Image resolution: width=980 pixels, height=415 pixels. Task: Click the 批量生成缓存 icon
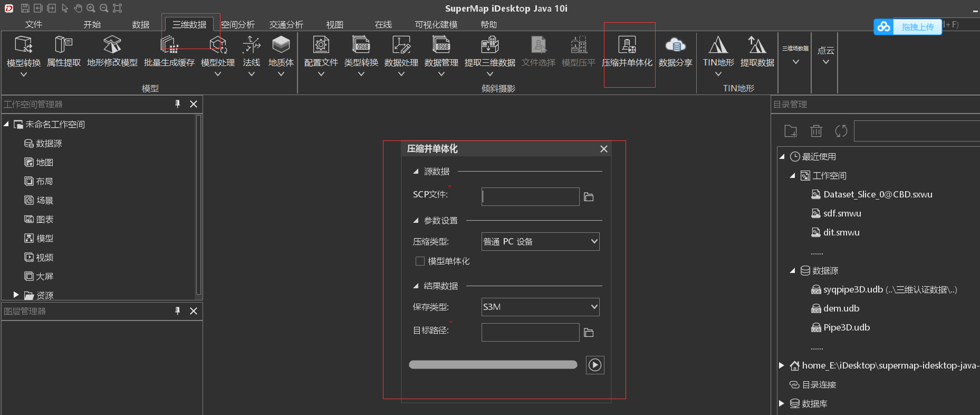169,44
